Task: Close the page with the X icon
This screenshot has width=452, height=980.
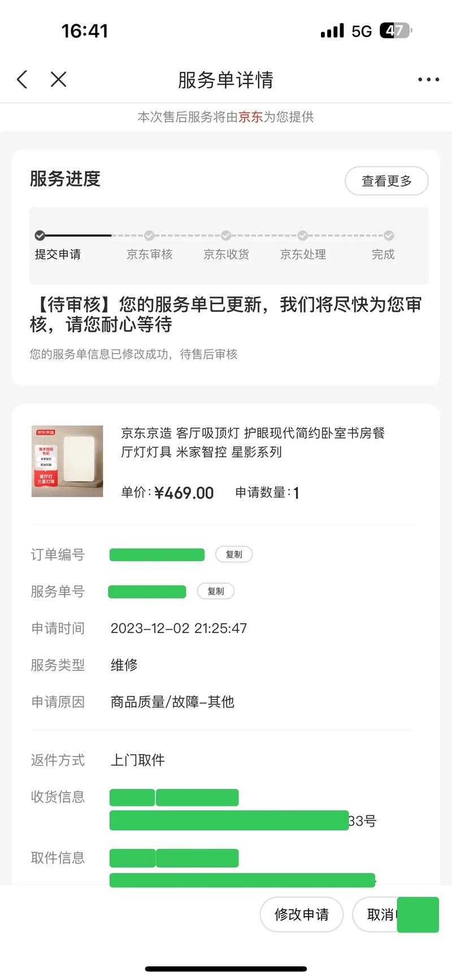Action: coord(58,79)
